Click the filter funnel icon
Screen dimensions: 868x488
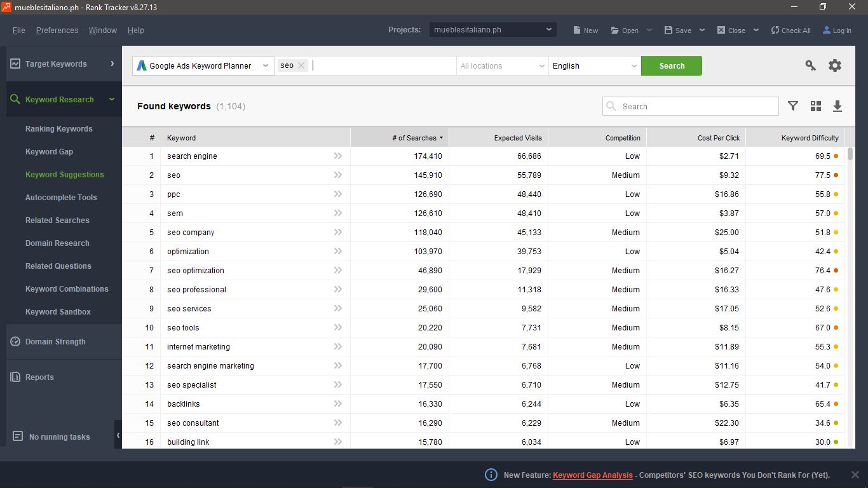(793, 106)
